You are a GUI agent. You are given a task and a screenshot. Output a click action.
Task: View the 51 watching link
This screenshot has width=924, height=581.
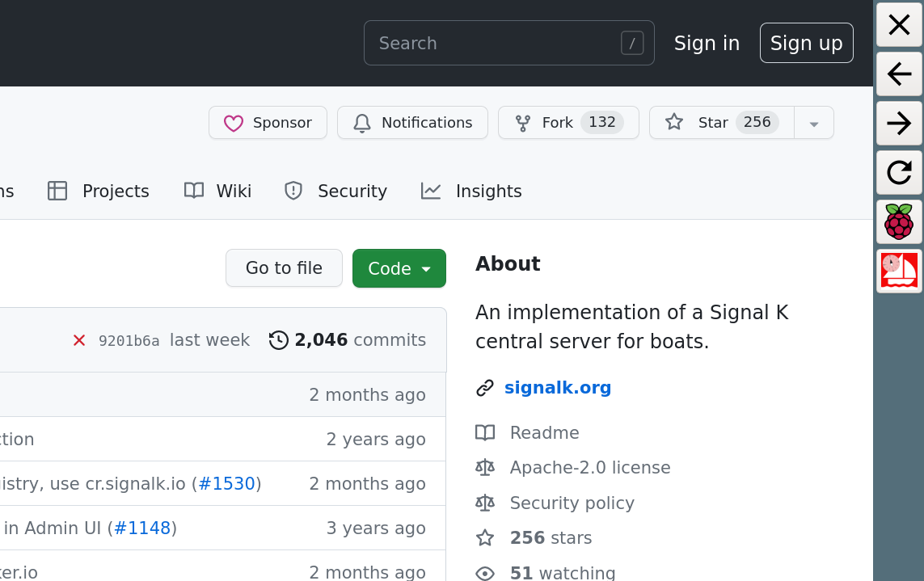click(x=562, y=573)
